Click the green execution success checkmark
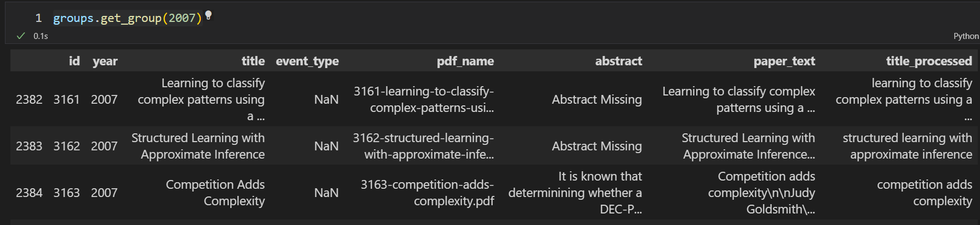This screenshot has width=980, height=225. click(x=21, y=36)
